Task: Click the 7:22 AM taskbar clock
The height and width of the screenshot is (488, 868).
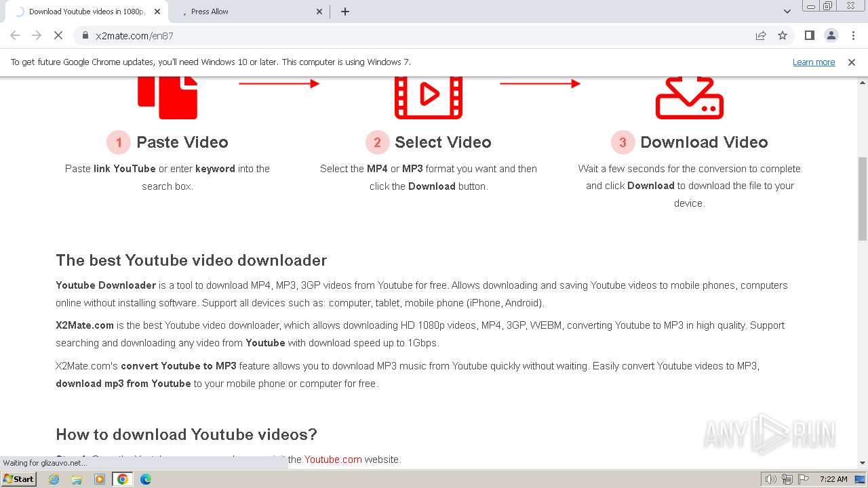Action: [x=833, y=479]
